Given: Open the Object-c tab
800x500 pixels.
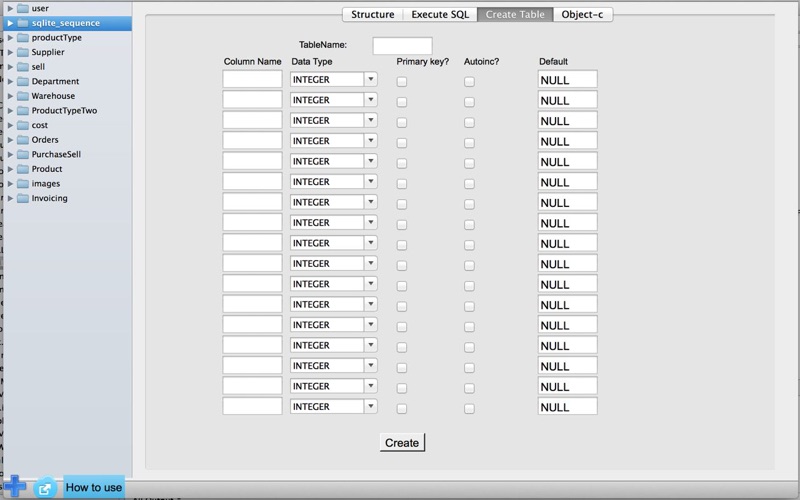Looking at the screenshot, I should point(583,15).
